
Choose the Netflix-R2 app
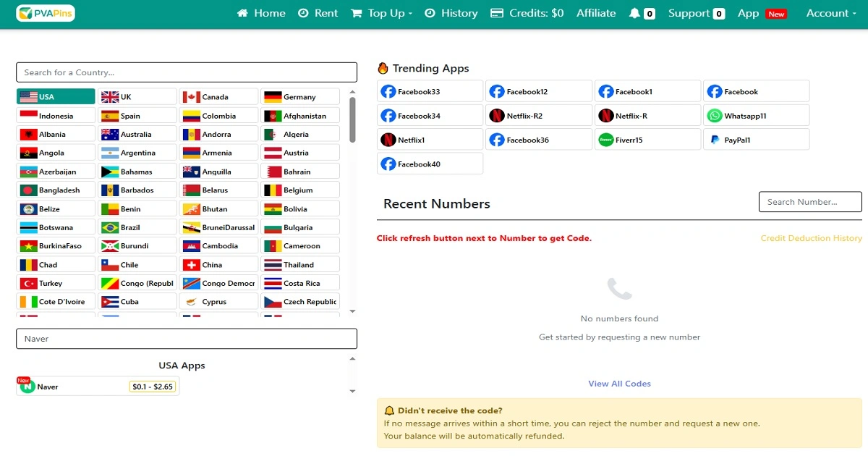[x=539, y=115]
